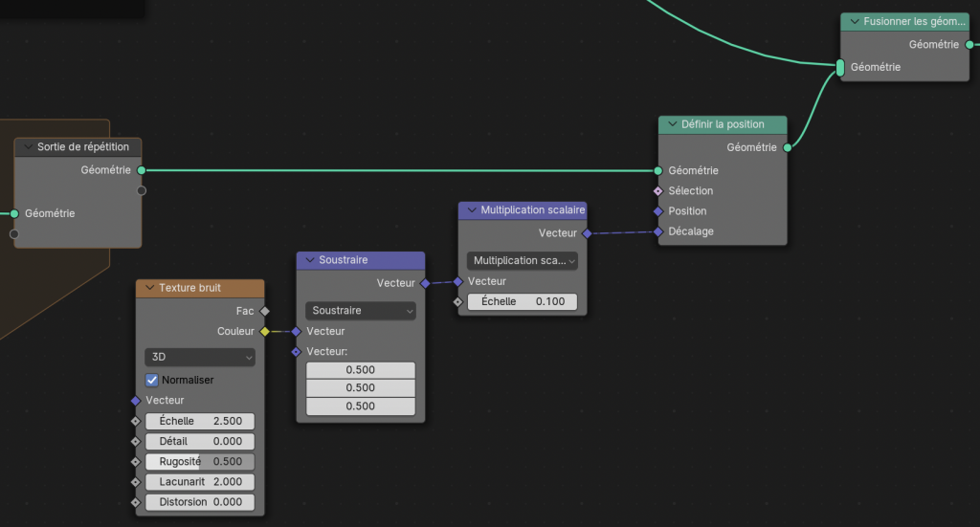Click the Décalage input socket
The width and height of the screenshot is (980, 527).
click(658, 231)
